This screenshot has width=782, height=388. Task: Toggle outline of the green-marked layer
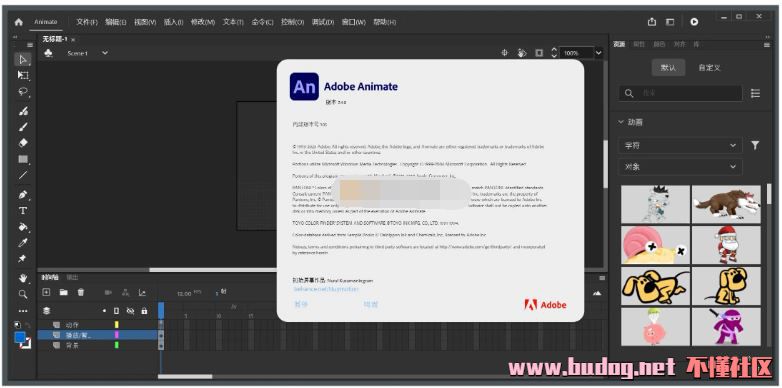117,345
